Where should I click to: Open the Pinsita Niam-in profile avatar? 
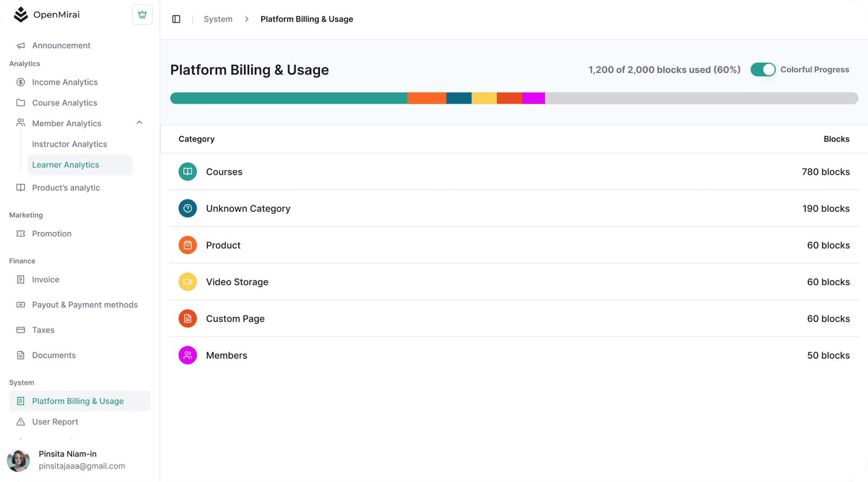click(x=19, y=460)
